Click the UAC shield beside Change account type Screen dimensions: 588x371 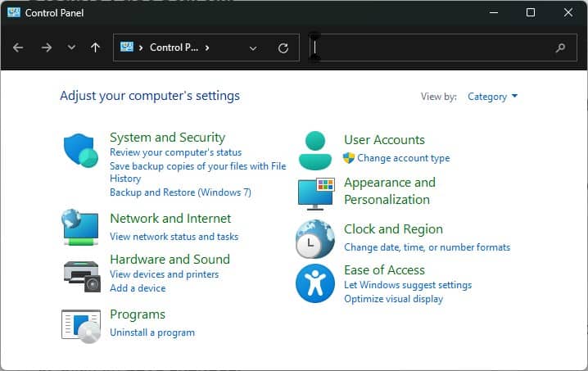pyautogui.click(x=348, y=158)
